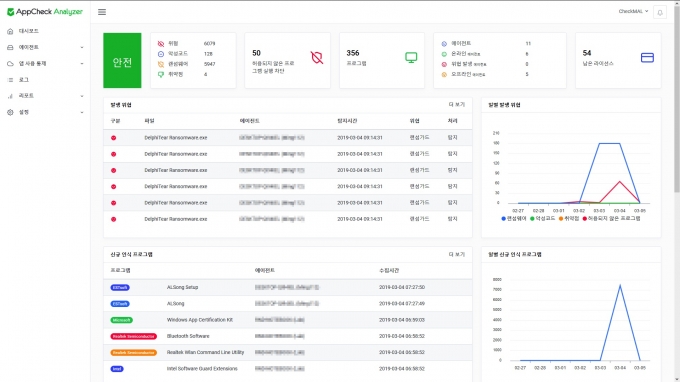Click the crossed-shield icon in the 50 card
Viewport: 680px width, 382px height.
317,58
